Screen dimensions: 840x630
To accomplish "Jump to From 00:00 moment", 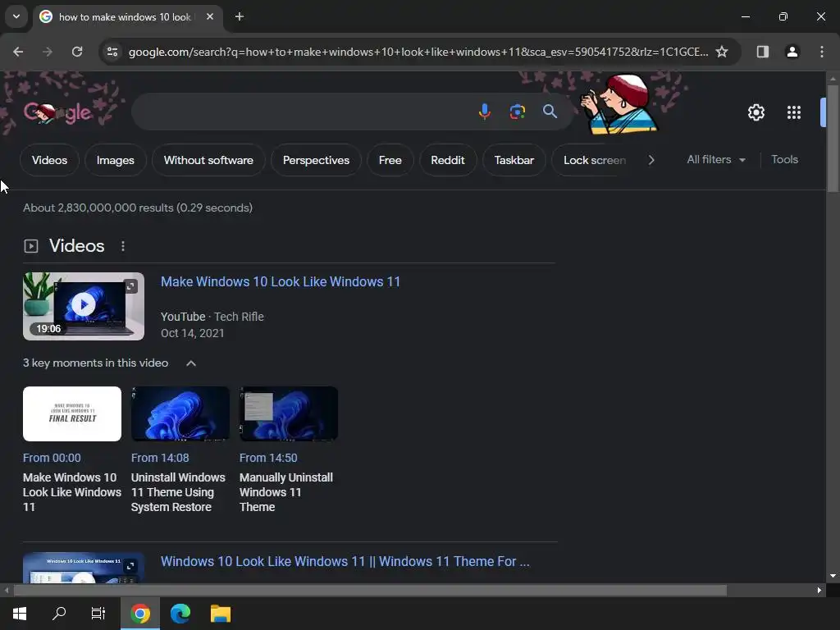I will coord(52,458).
